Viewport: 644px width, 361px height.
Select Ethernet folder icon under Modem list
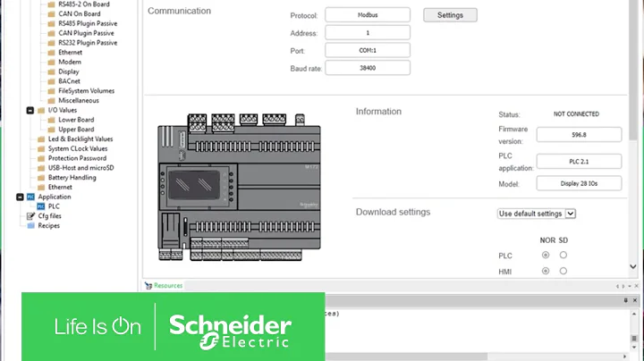tap(51, 53)
